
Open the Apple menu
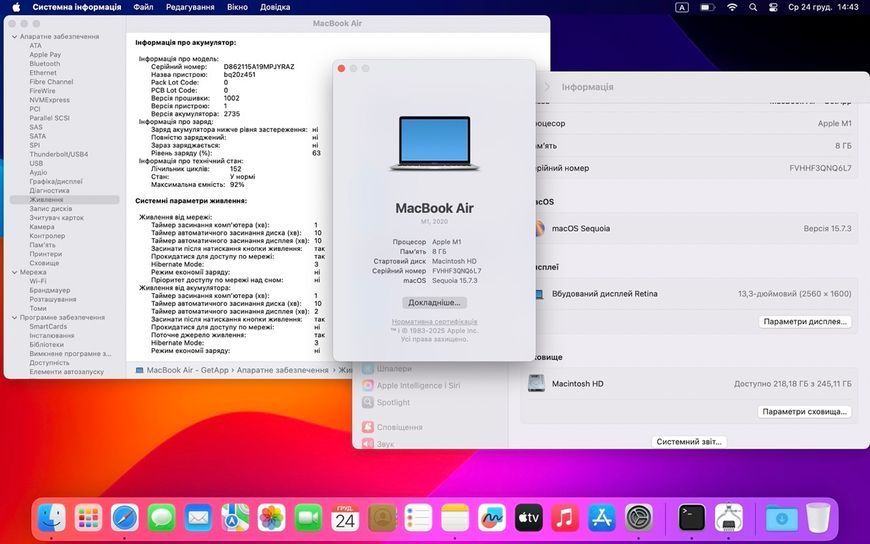(x=16, y=7)
